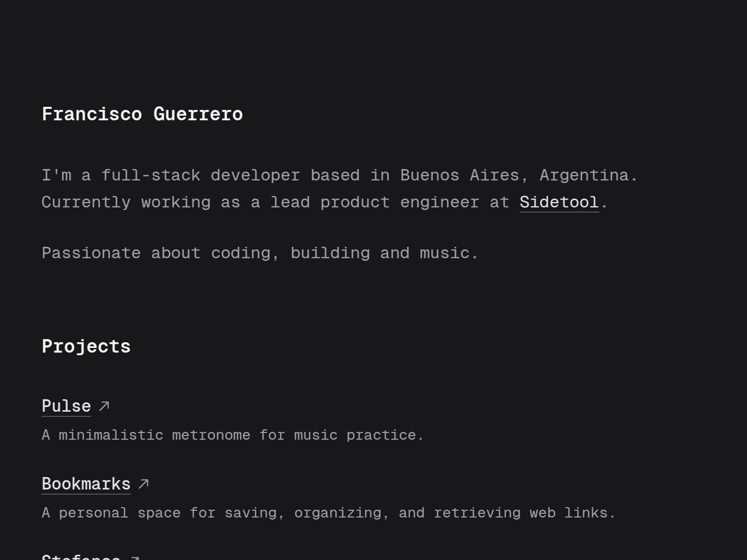The width and height of the screenshot is (747, 560).
Task: Click the Projects section heading
Action: [x=86, y=346]
